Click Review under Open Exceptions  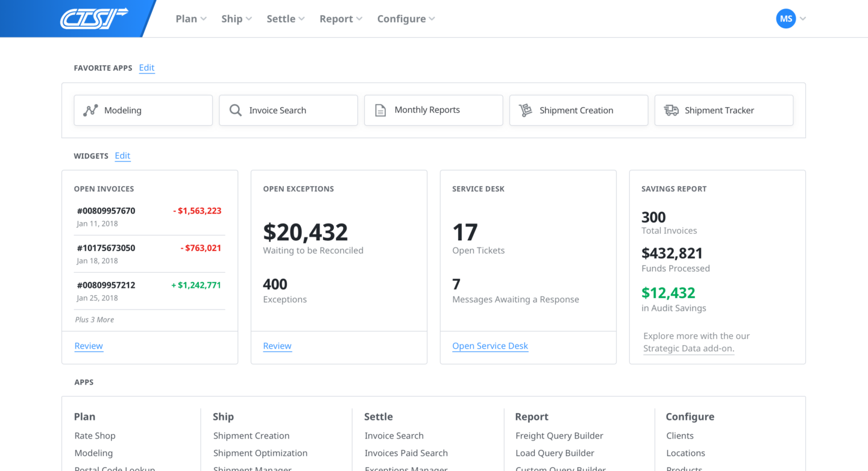tap(277, 346)
